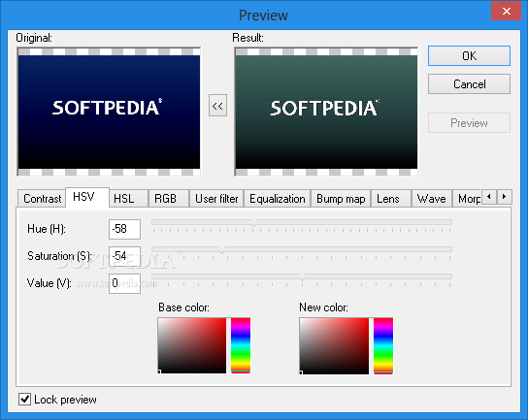Click the Original: label
The image size is (528, 420).
(x=34, y=38)
